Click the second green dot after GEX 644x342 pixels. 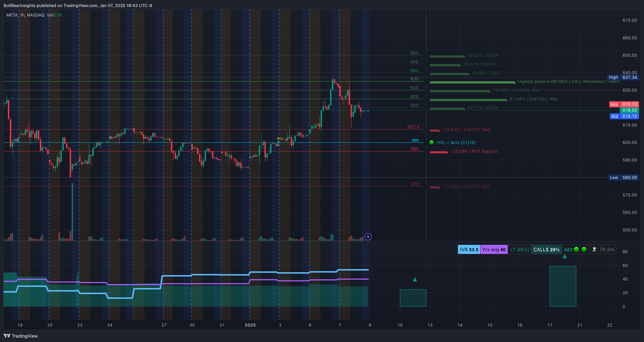[x=584, y=249]
